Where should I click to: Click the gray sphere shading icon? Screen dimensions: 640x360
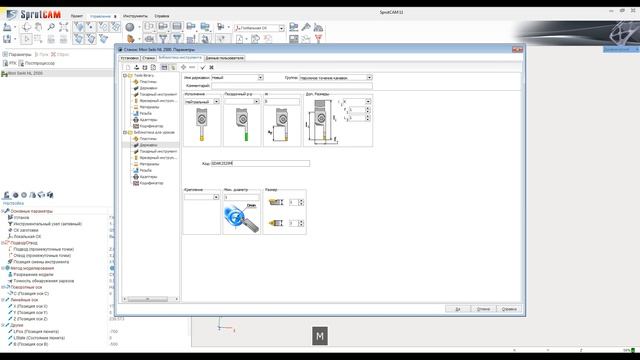[x=130, y=27]
